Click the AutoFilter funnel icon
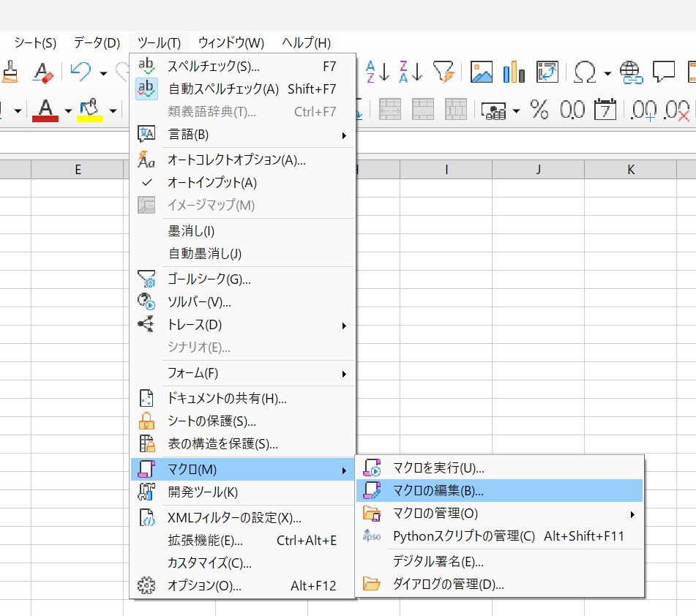Image resolution: width=696 pixels, height=616 pixels. [x=444, y=72]
